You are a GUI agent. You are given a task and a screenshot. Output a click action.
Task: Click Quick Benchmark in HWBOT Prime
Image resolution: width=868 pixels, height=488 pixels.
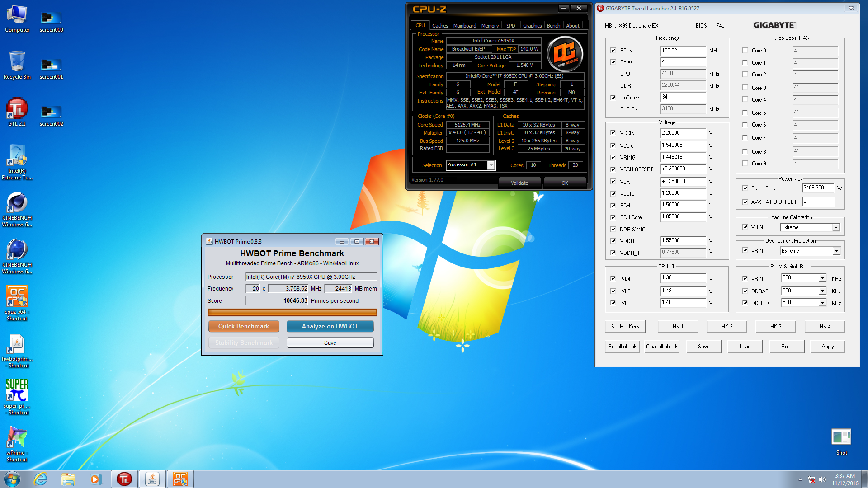tap(244, 326)
